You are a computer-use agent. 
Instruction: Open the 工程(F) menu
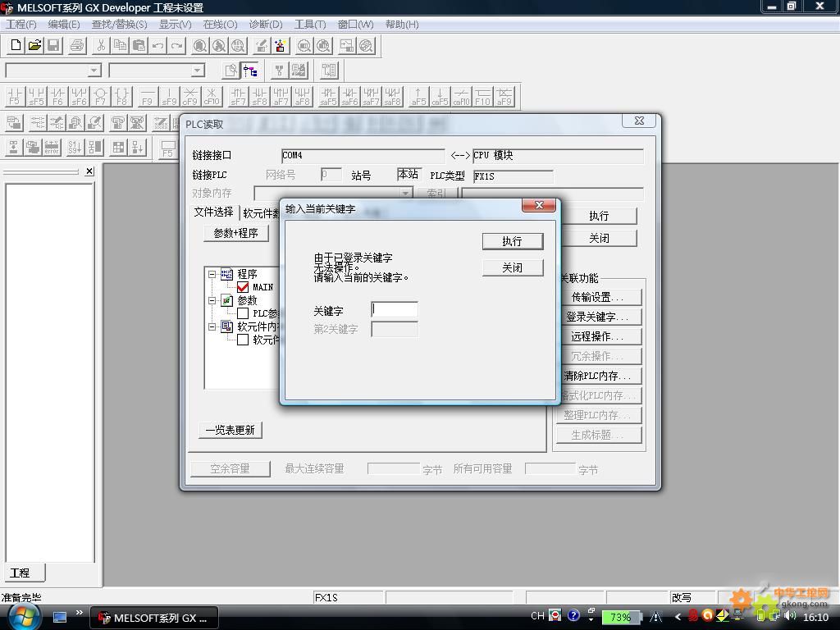point(21,24)
